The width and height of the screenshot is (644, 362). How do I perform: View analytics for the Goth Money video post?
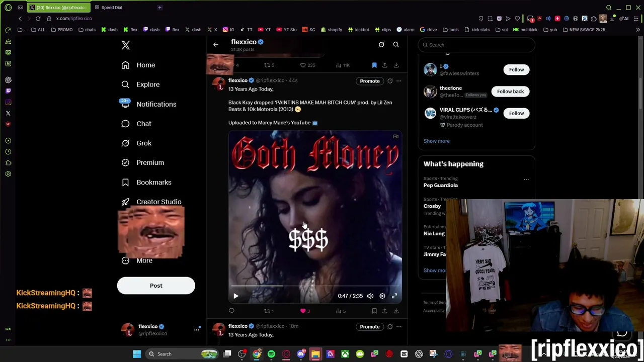coord(341,311)
